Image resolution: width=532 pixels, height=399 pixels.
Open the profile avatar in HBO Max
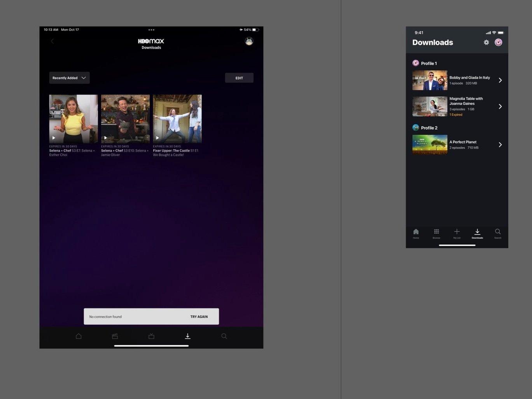tap(248, 41)
